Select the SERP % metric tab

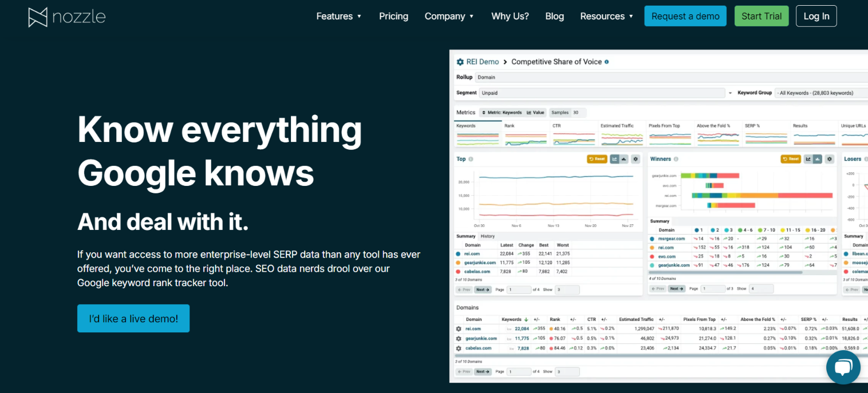[x=766, y=133]
